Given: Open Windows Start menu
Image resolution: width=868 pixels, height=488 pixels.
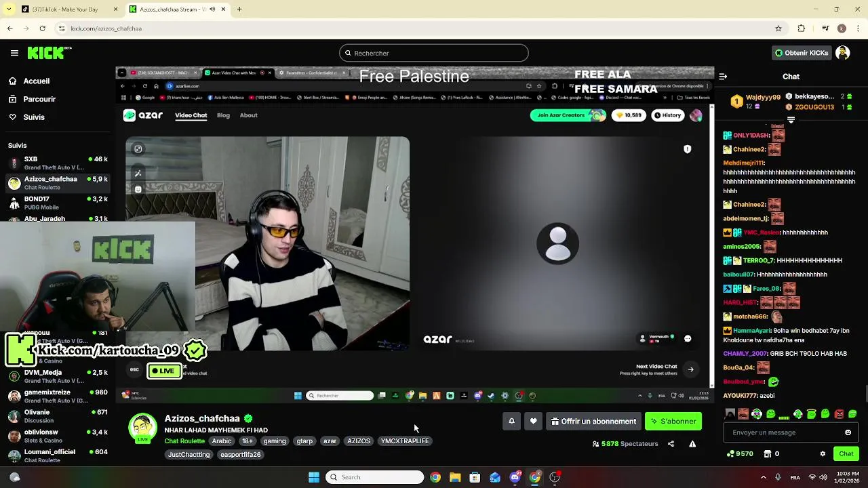Looking at the screenshot, I should [x=314, y=477].
